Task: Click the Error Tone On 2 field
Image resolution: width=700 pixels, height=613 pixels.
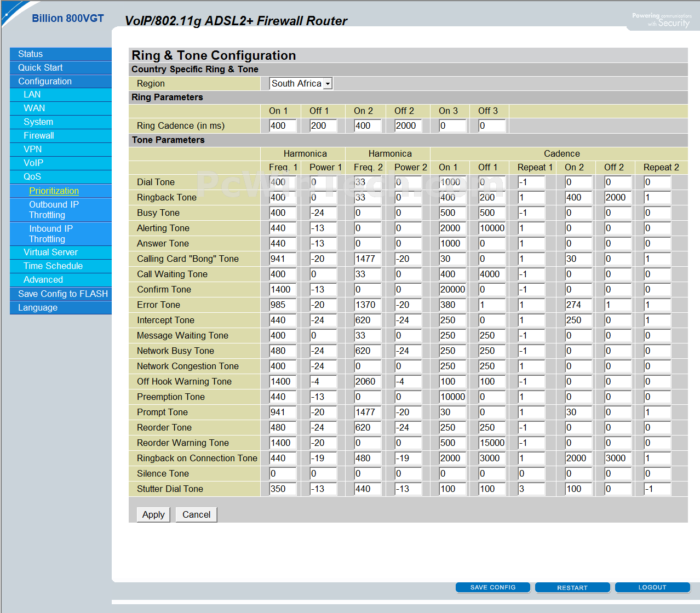Action: [578, 305]
